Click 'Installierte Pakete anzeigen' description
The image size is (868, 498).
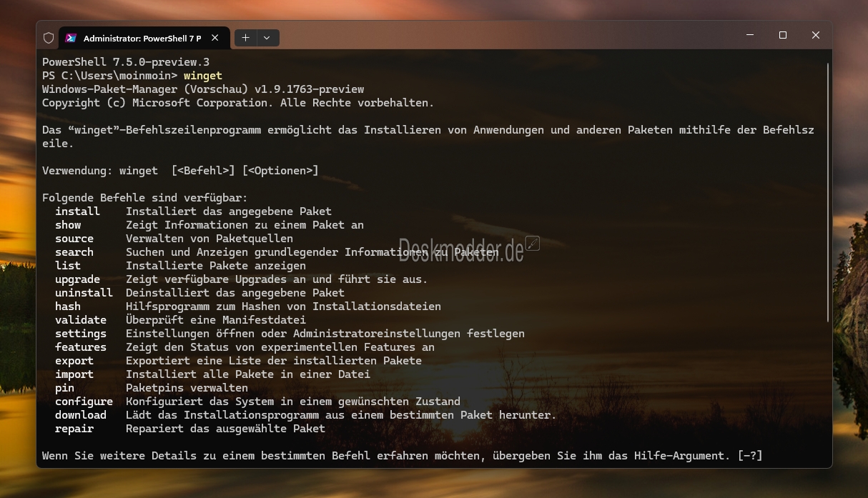point(216,266)
